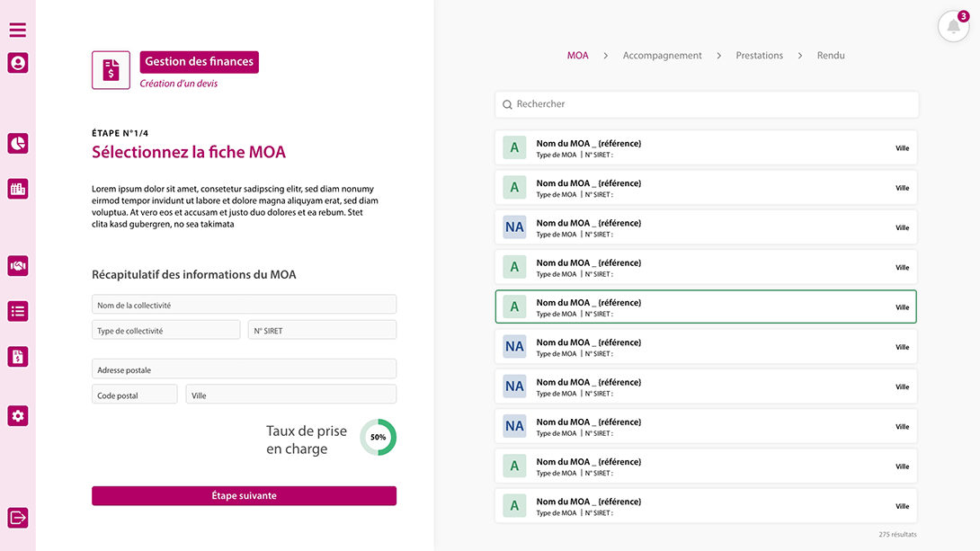The image size is (980, 551).
Task: Focus the Nom de la collectivité field
Action: [244, 304]
